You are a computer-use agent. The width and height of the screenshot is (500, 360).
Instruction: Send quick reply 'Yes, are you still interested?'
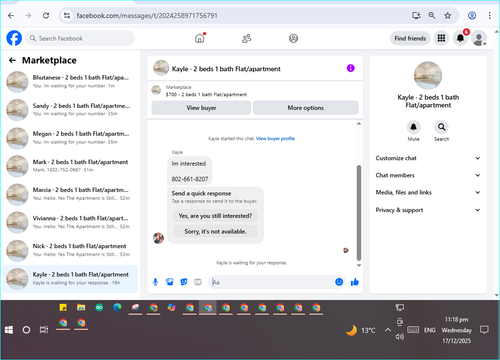[215, 216]
